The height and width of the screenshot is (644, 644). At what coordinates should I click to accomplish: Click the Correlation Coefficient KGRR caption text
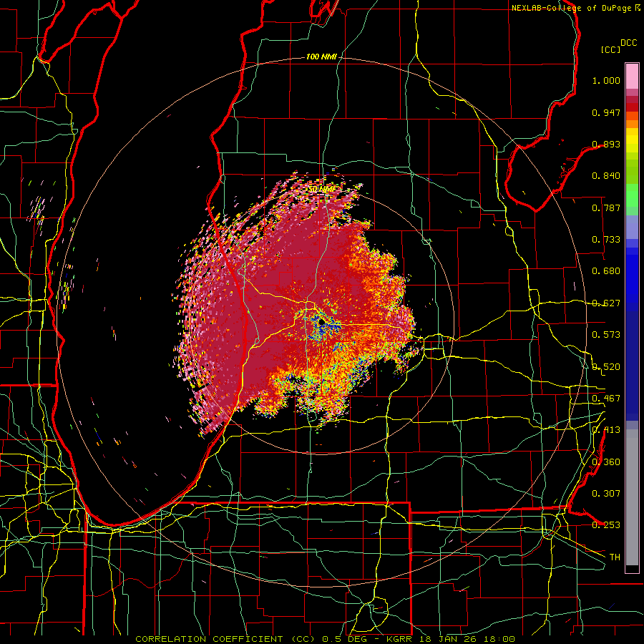click(325, 639)
